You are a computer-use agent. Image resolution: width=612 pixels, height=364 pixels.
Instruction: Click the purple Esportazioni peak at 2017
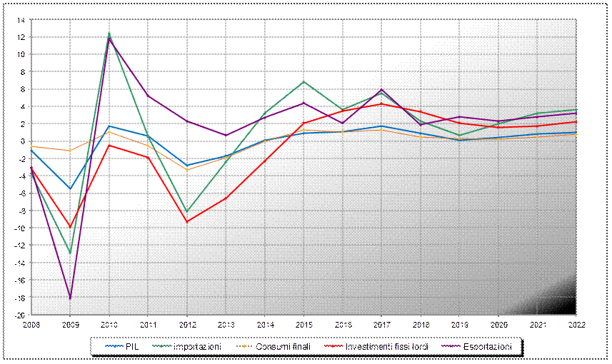pos(381,90)
